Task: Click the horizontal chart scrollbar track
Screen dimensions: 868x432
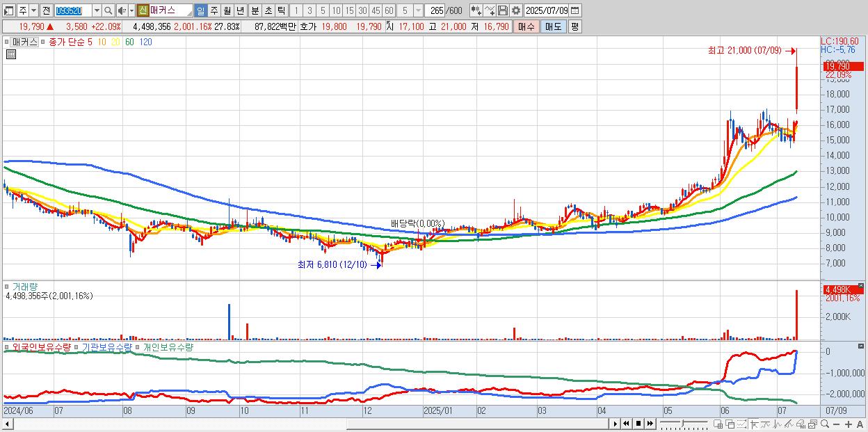Action: click(311, 424)
